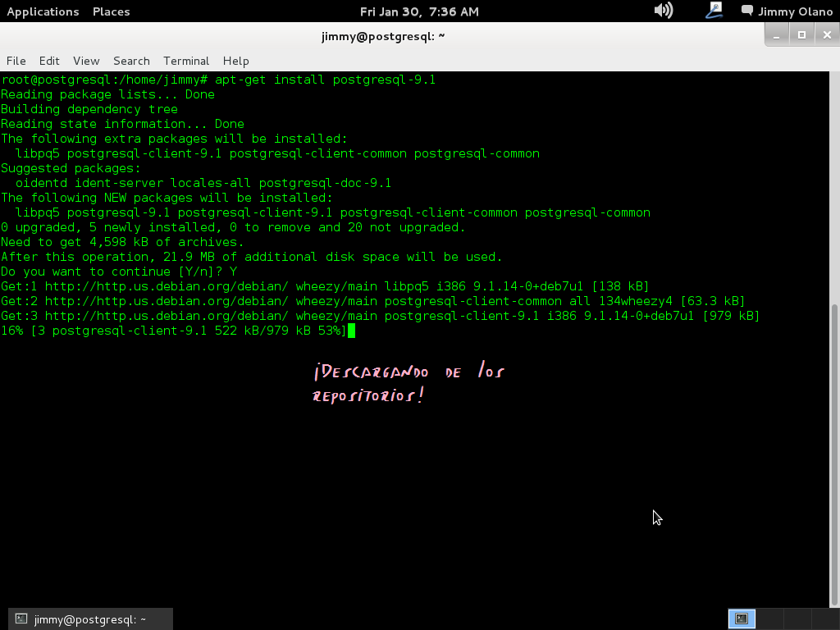840x630 pixels.
Task: Open the Edit menu
Action: point(49,61)
